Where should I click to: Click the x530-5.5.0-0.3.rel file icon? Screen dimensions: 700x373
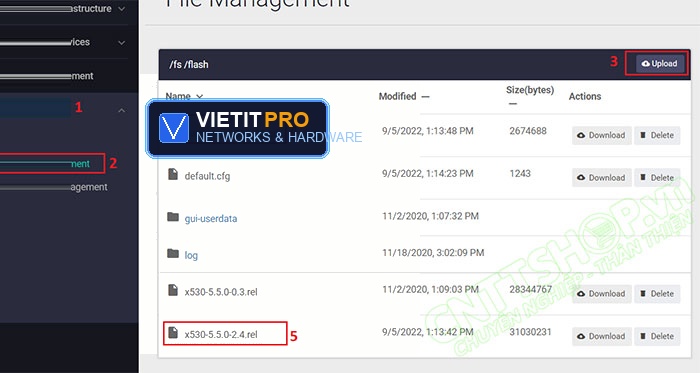point(173,290)
